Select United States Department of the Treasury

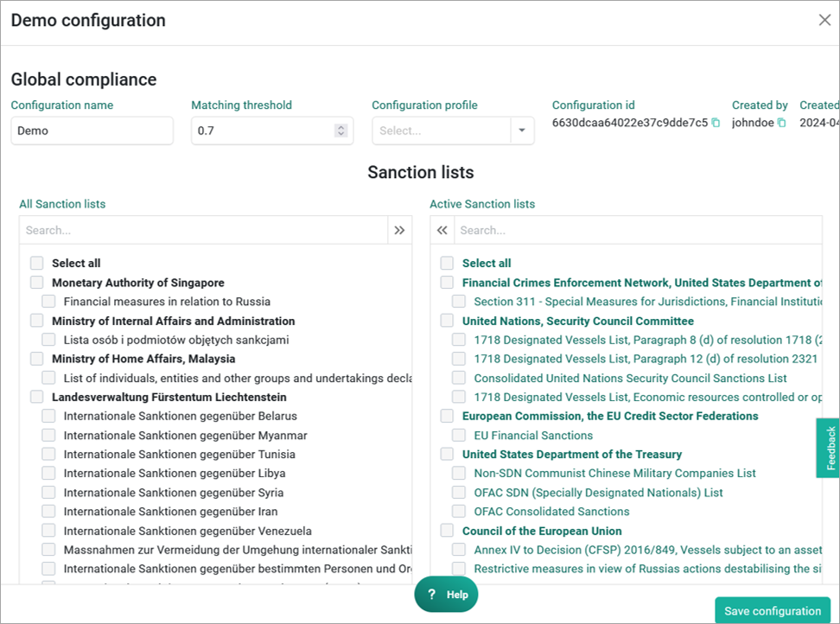(x=447, y=455)
